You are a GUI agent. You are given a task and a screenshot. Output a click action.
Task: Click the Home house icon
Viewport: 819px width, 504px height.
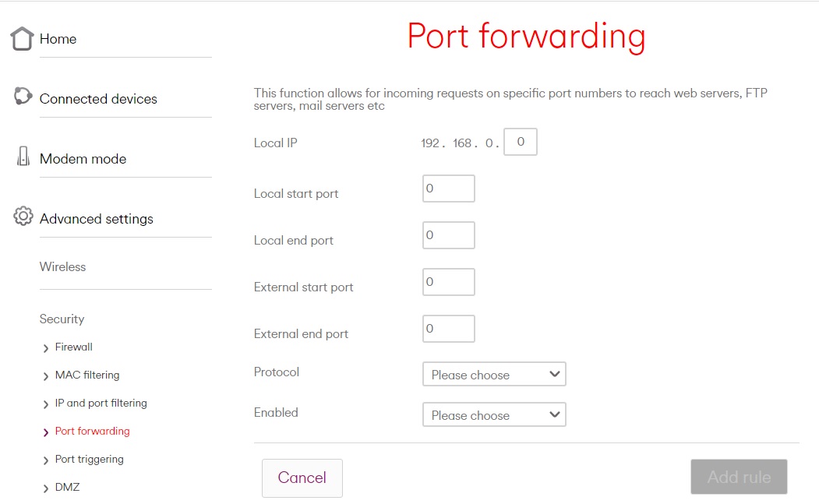point(23,39)
